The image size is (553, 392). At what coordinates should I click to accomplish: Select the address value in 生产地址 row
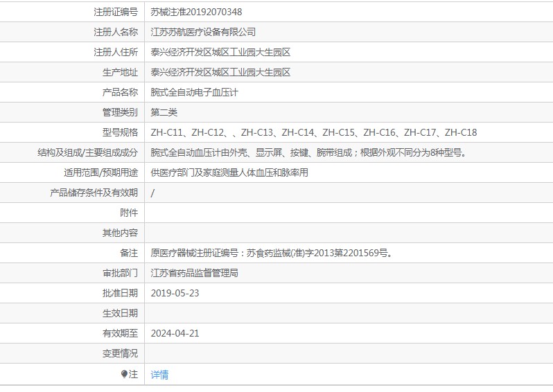tap(220, 72)
